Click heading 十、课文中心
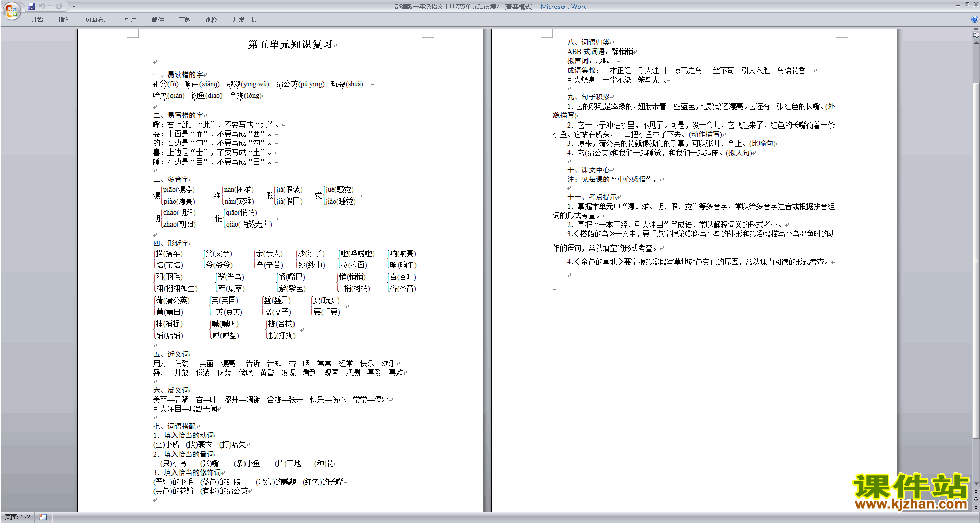Image resolution: width=980 pixels, height=523 pixels. [x=589, y=170]
